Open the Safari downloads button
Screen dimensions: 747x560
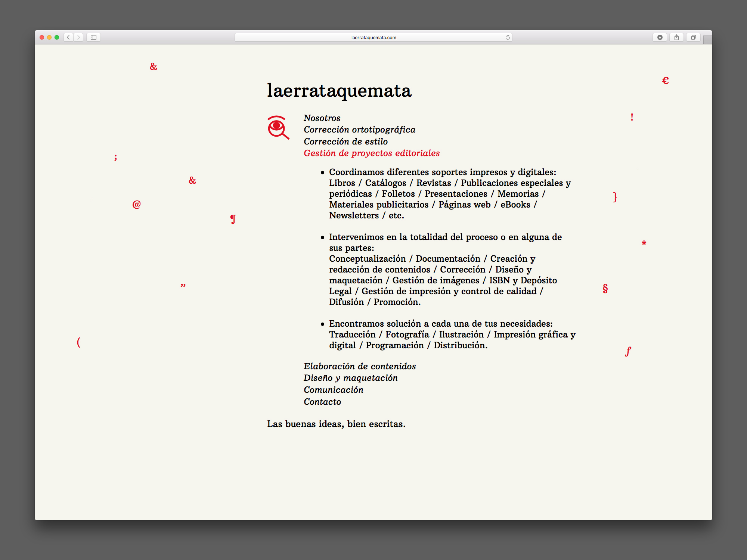click(x=660, y=37)
